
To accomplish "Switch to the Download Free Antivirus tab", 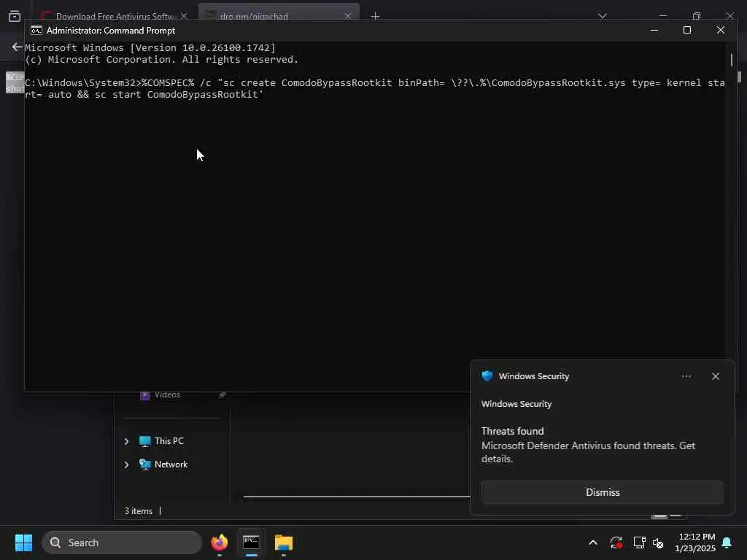I will click(116, 16).
